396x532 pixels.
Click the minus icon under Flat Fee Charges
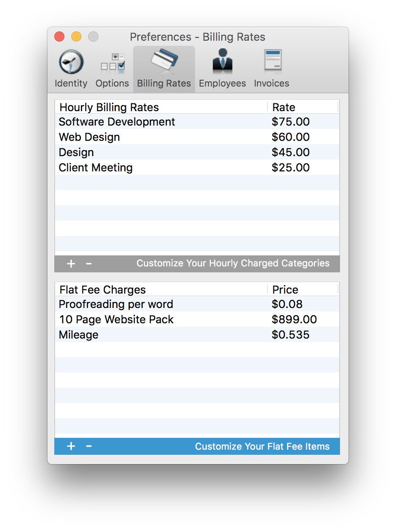(89, 446)
